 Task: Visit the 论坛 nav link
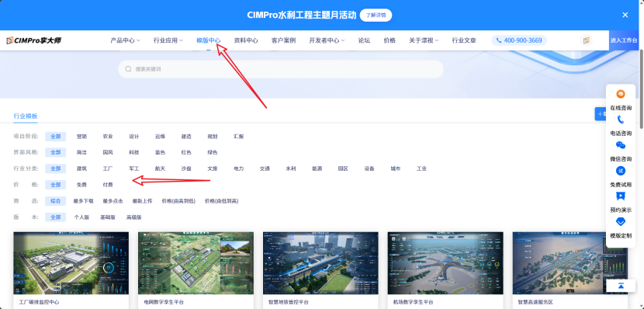[x=364, y=40]
